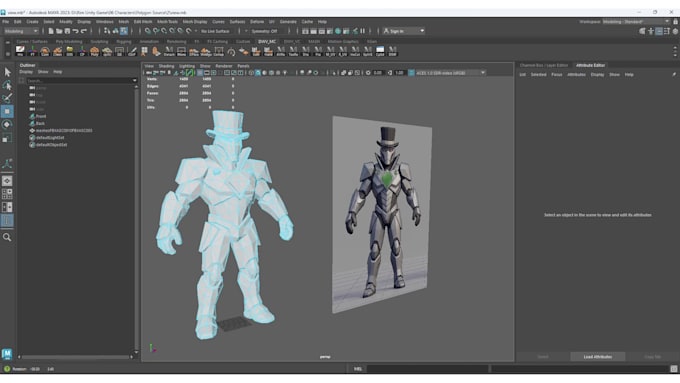Choose the Rotate tool in the toolbox
680x383 pixels.
point(7,125)
